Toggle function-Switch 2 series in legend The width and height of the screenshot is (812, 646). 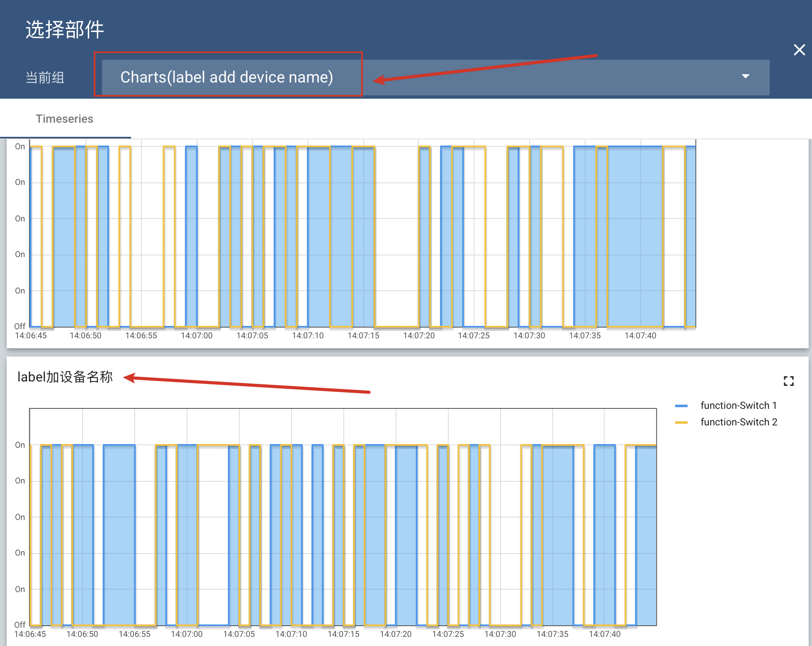[x=739, y=422]
